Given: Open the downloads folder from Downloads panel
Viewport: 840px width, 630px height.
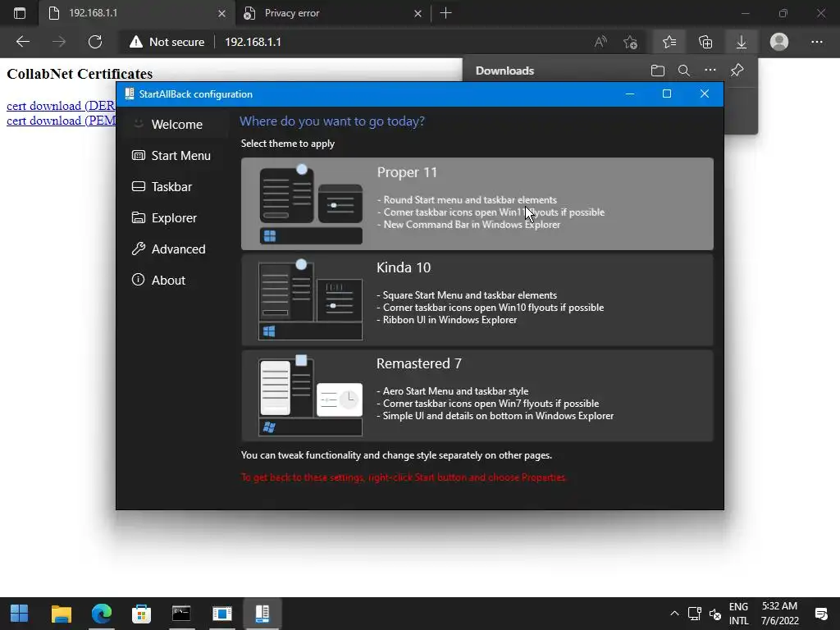Looking at the screenshot, I should pos(658,71).
